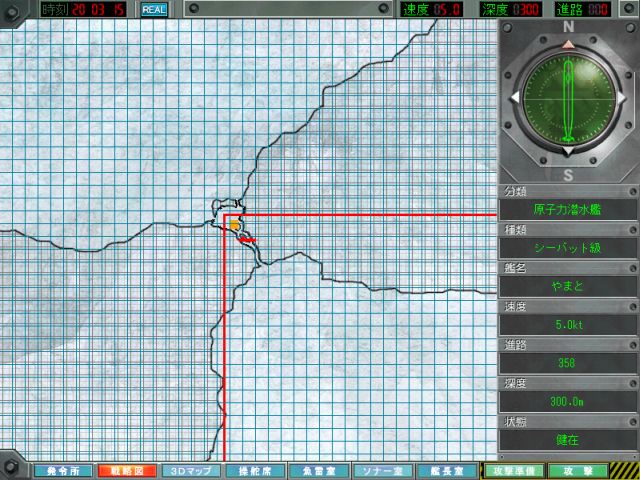Click the green submarine silhouette in the compass

pos(568,100)
